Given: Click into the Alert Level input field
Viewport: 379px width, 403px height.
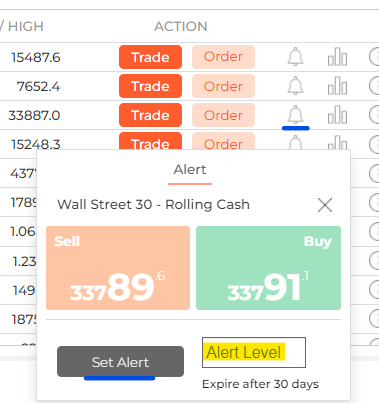Looking at the screenshot, I should [254, 352].
